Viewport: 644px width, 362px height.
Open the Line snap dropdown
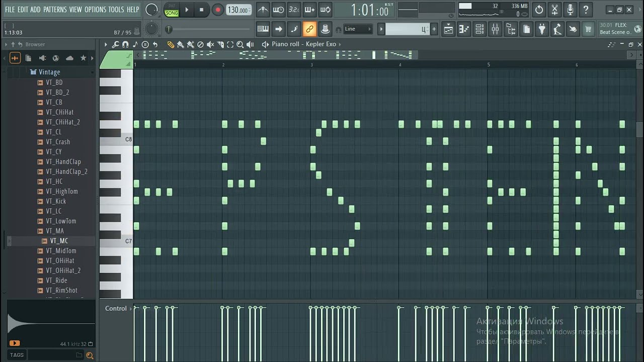tap(358, 29)
